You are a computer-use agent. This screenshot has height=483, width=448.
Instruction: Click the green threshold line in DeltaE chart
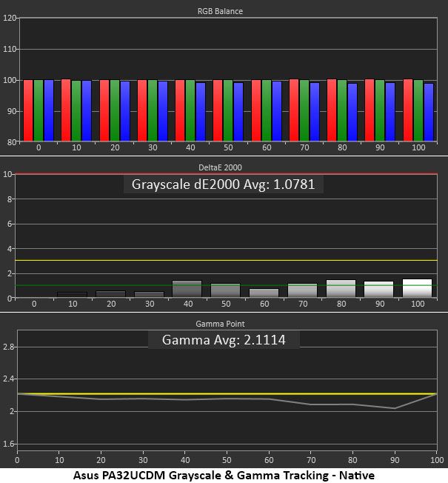(227, 285)
